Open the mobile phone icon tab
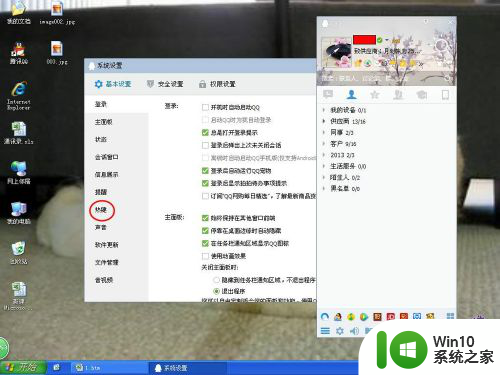 (x=445, y=95)
